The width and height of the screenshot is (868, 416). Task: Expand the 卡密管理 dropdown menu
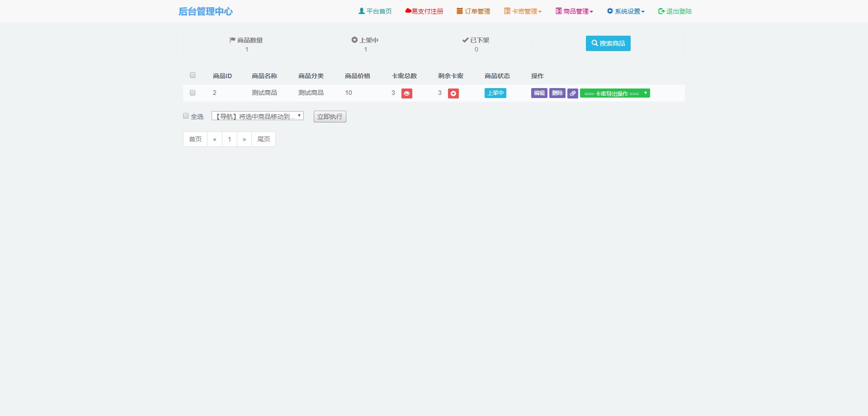523,11
